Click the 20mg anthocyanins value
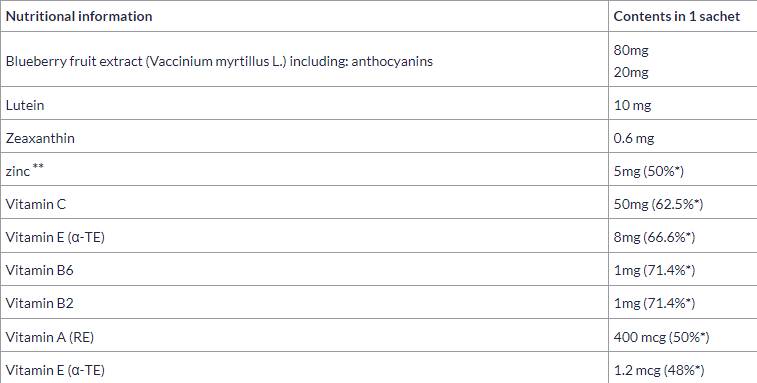Viewport: 757px width, 383px height. coord(631,72)
